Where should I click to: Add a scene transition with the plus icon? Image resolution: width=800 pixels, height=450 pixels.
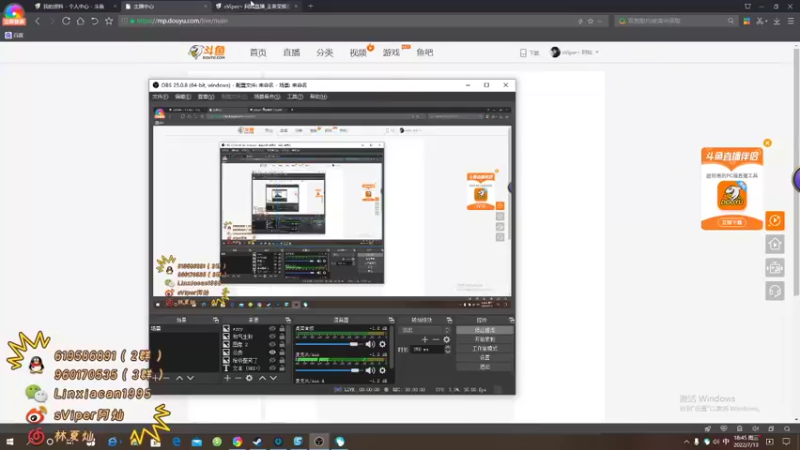tap(424, 339)
